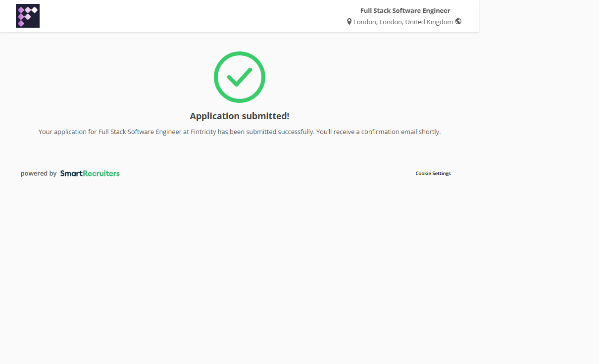Screen dimensions: 599x364
Task: Click the globe icon beside United Kingdom
Action: tap(458, 21)
